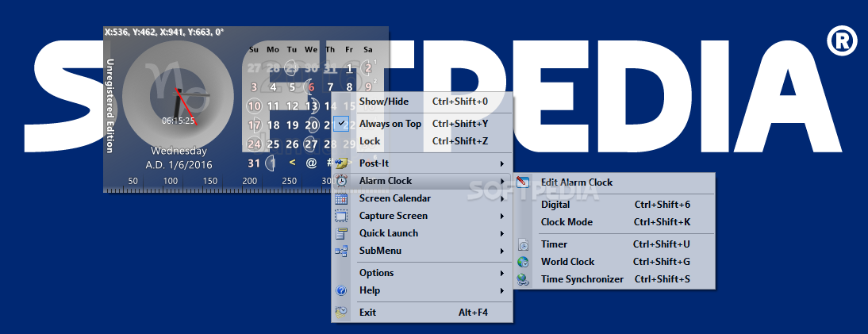Image resolution: width=868 pixels, height=334 pixels.
Task: Click the Capture Screen dashed-rectangle icon
Action: [x=341, y=216]
